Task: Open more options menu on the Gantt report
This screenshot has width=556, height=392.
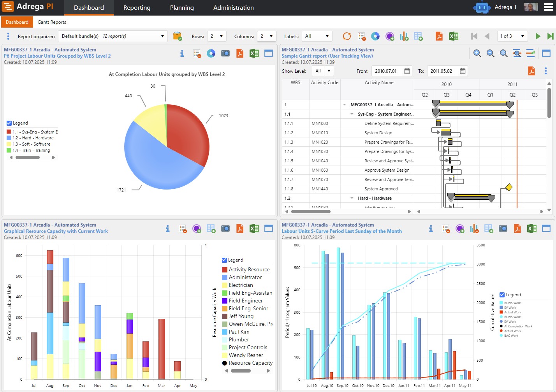Action: point(546,71)
